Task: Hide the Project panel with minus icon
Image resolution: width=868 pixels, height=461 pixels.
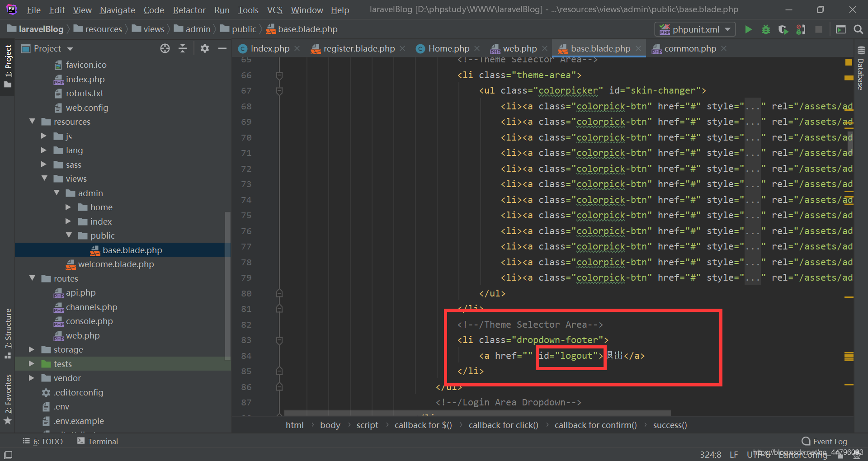Action: pos(222,48)
